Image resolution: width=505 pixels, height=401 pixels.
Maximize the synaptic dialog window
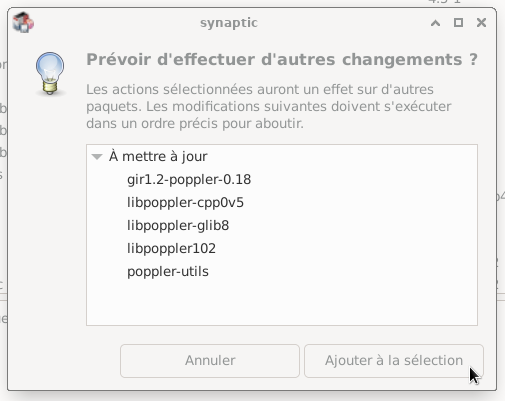(458, 23)
